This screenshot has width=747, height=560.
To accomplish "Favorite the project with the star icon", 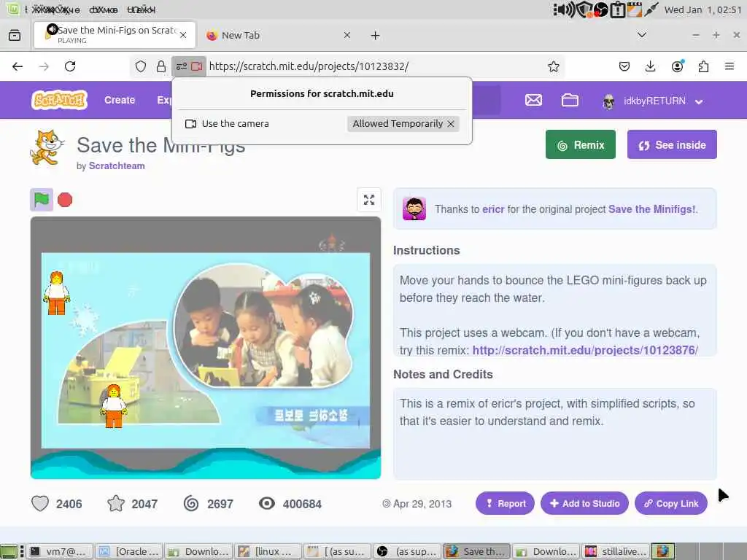I will click(116, 503).
